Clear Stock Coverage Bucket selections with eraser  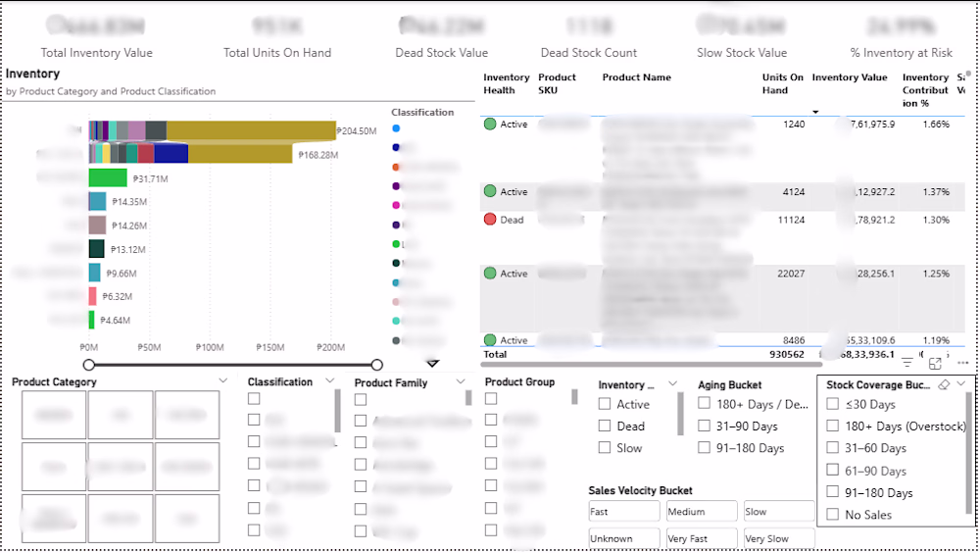(x=945, y=384)
